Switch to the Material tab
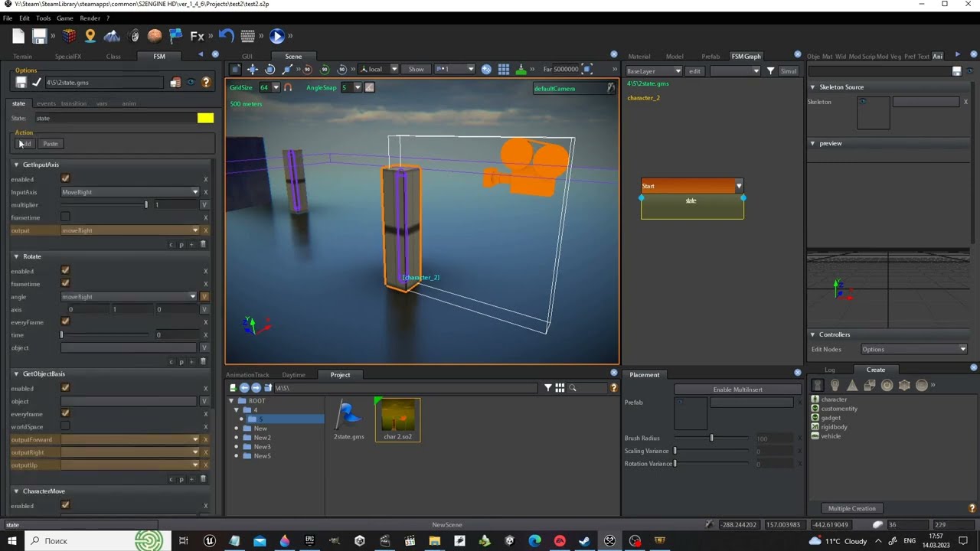This screenshot has width=980, height=551. (x=639, y=57)
